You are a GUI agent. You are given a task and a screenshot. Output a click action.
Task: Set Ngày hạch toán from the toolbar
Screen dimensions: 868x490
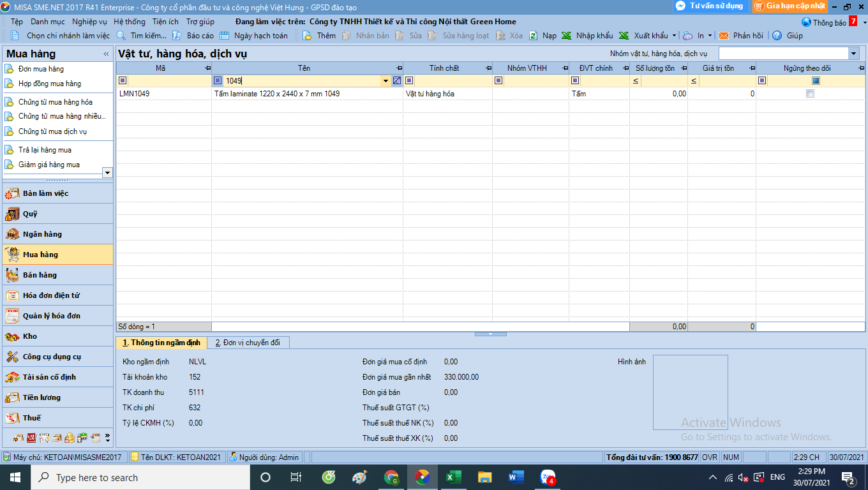(254, 36)
